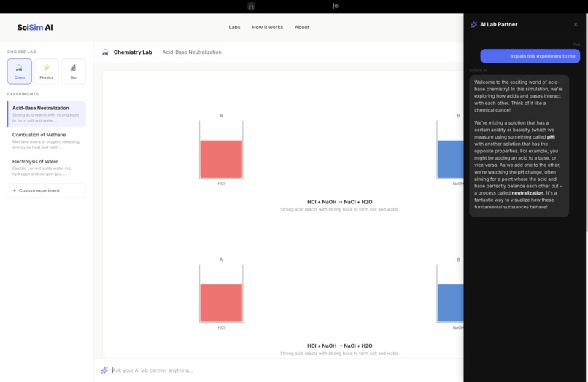The height and width of the screenshot is (382, 588).
Task: Click the AI response message about neutralization
Action: pos(519,146)
